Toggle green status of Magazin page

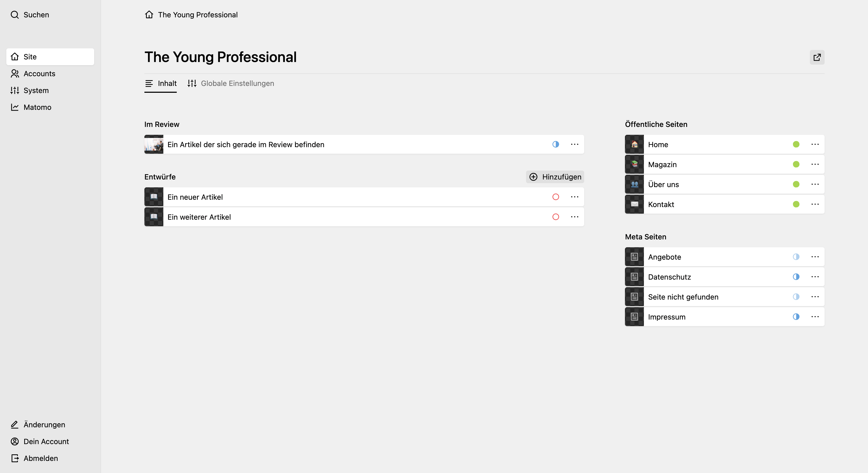tap(796, 164)
